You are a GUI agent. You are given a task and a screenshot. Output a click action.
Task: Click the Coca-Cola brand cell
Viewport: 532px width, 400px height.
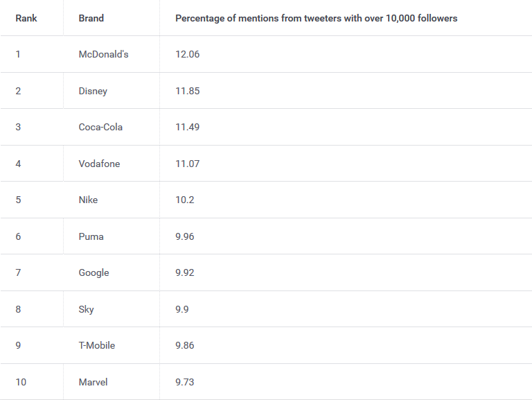(100, 127)
